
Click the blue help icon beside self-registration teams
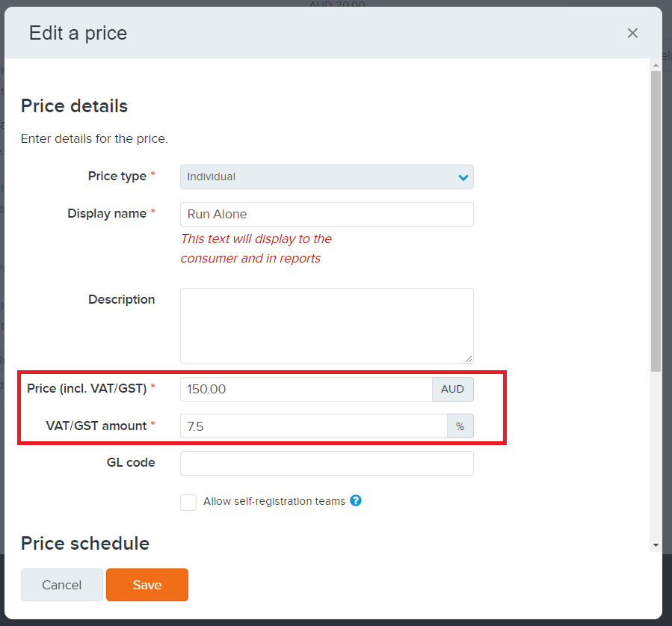(x=356, y=501)
